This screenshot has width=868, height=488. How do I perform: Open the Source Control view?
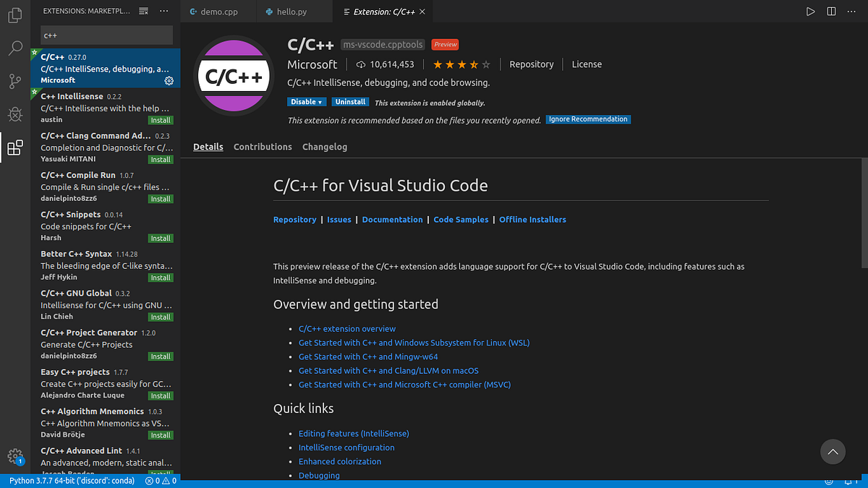(14, 81)
